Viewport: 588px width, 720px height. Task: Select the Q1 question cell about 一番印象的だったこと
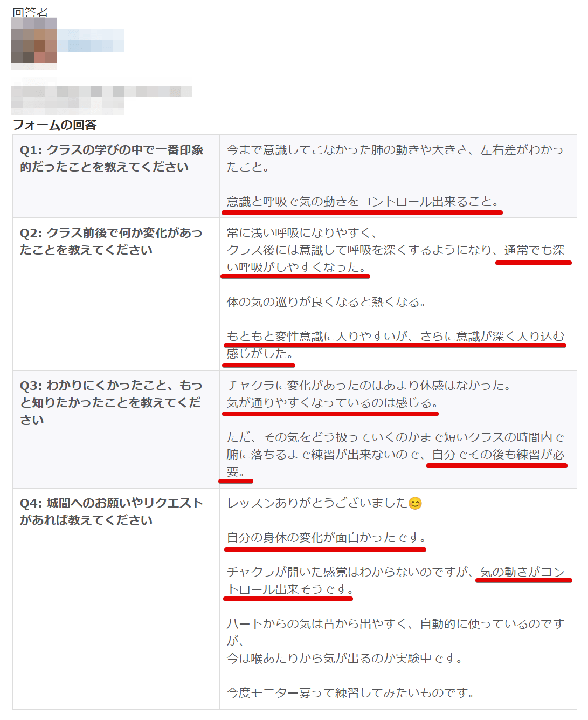click(x=116, y=176)
